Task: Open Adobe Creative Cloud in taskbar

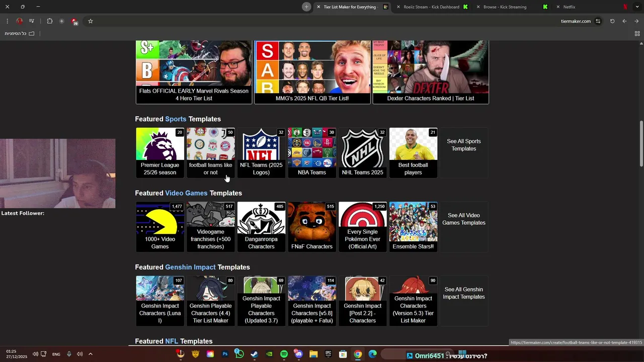Action: coord(210,354)
